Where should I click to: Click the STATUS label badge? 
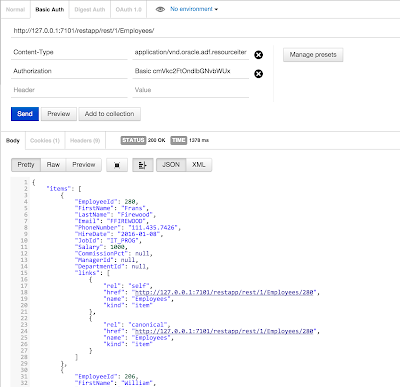pyautogui.click(x=133, y=140)
